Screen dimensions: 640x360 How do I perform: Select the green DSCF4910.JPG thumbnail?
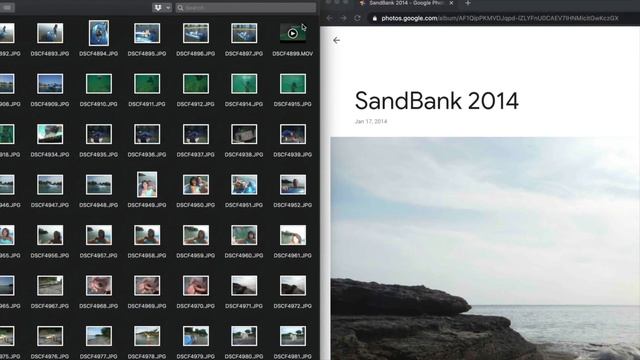(x=99, y=84)
